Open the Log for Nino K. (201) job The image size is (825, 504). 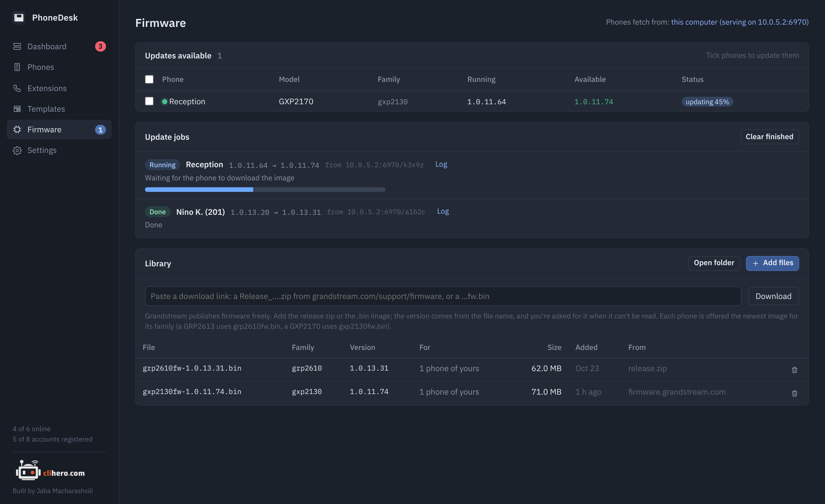[x=443, y=211]
